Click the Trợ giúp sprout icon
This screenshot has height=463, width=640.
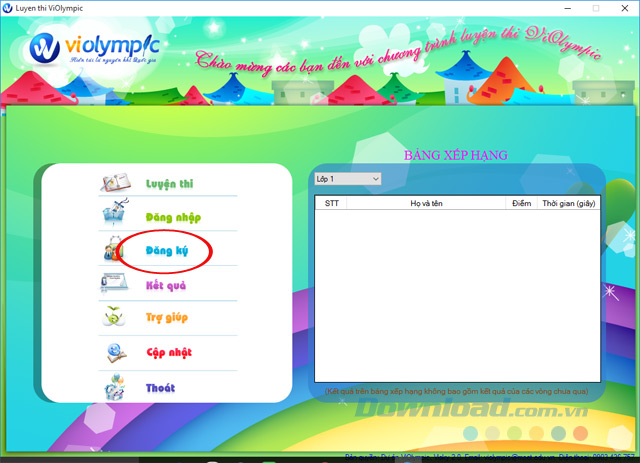(113, 316)
